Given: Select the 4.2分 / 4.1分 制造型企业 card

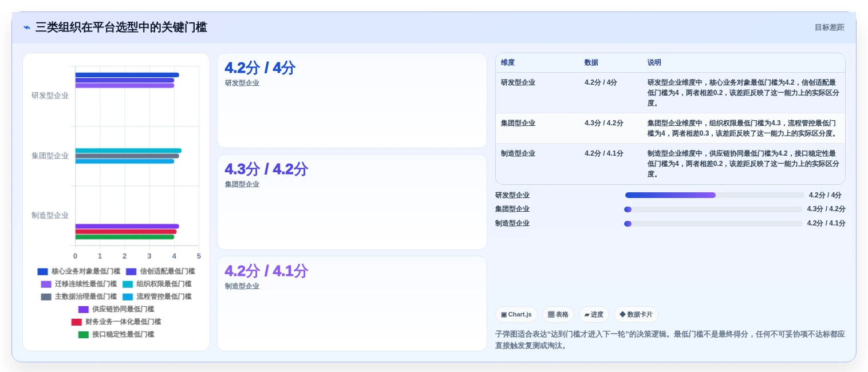Looking at the screenshot, I should point(352,303).
